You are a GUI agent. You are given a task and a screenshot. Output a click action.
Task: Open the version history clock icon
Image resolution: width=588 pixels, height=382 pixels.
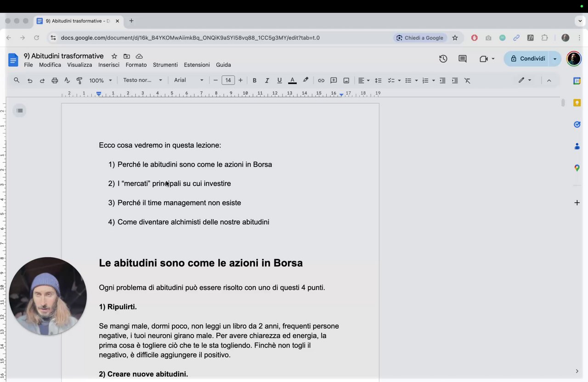pos(443,59)
